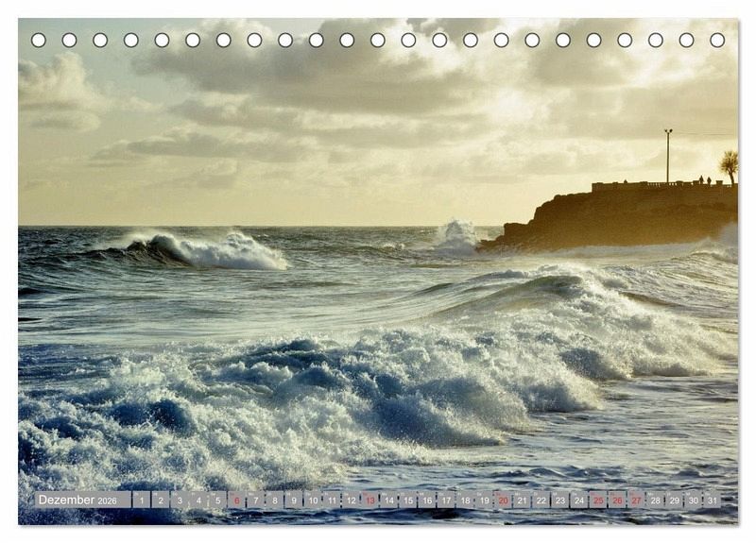The height and width of the screenshot is (543, 756).
Task: Click the street lamp on the cliff
Action: (668, 156)
